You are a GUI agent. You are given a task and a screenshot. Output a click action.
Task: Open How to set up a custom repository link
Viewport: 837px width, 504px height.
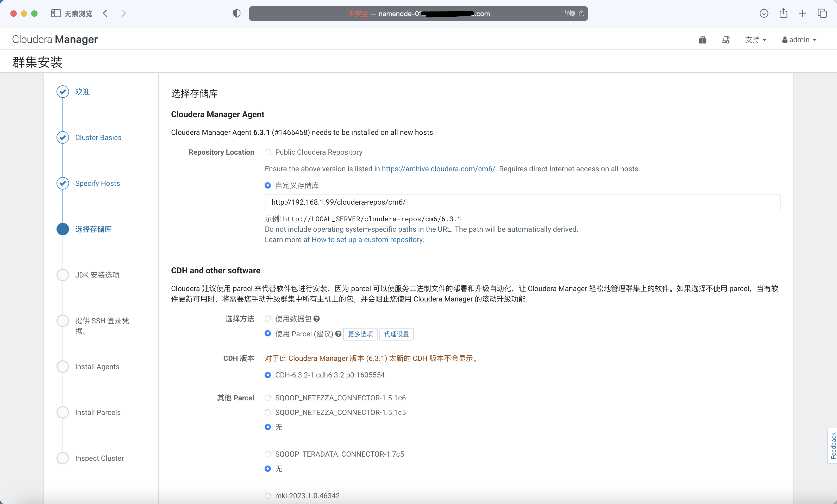tap(367, 240)
